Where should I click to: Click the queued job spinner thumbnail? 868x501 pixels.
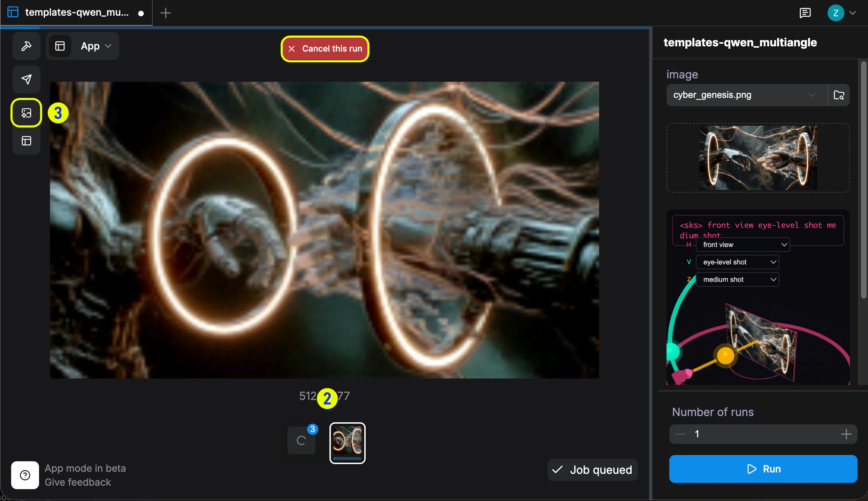tap(302, 441)
